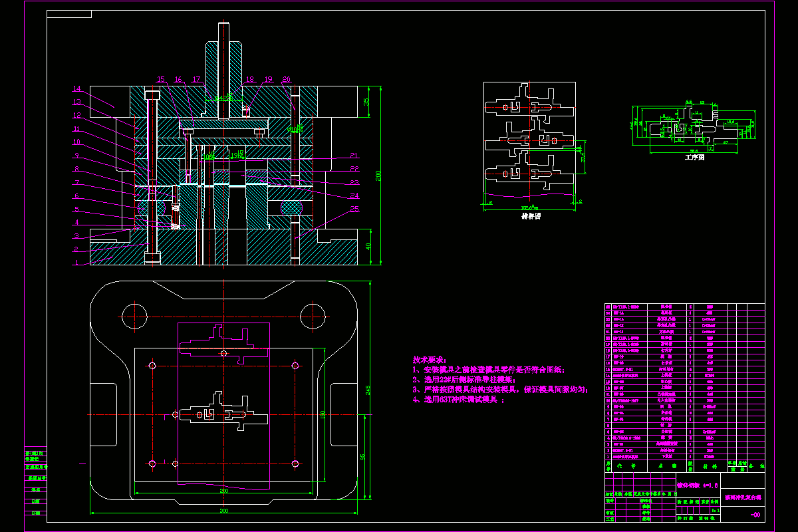Select the 排样图 drawing title
The image size is (798, 532).
[x=531, y=216]
